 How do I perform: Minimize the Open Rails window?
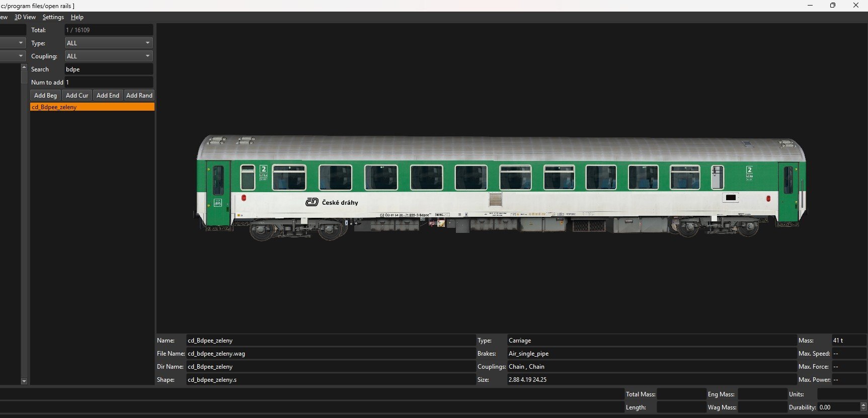pos(810,6)
